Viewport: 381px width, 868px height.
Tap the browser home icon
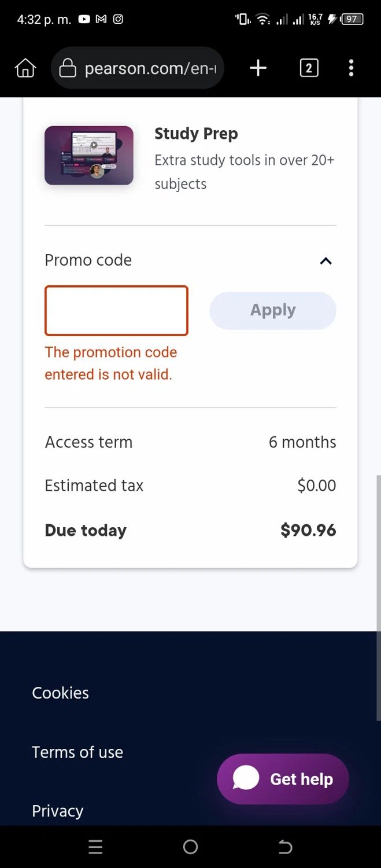coord(25,68)
